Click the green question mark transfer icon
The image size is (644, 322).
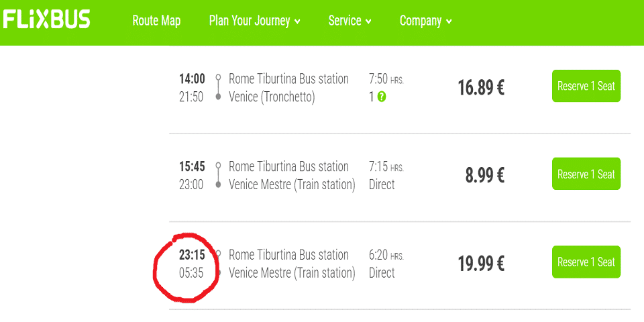[x=382, y=97]
